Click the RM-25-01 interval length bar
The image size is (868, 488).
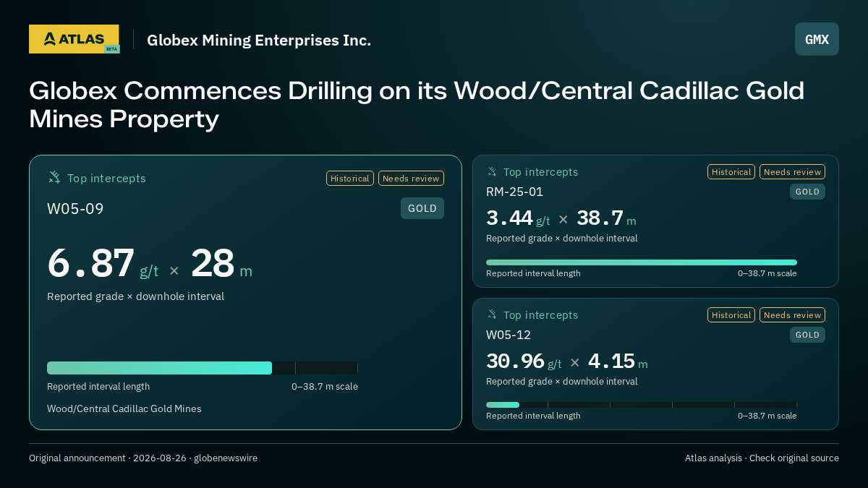pos(642,262)
